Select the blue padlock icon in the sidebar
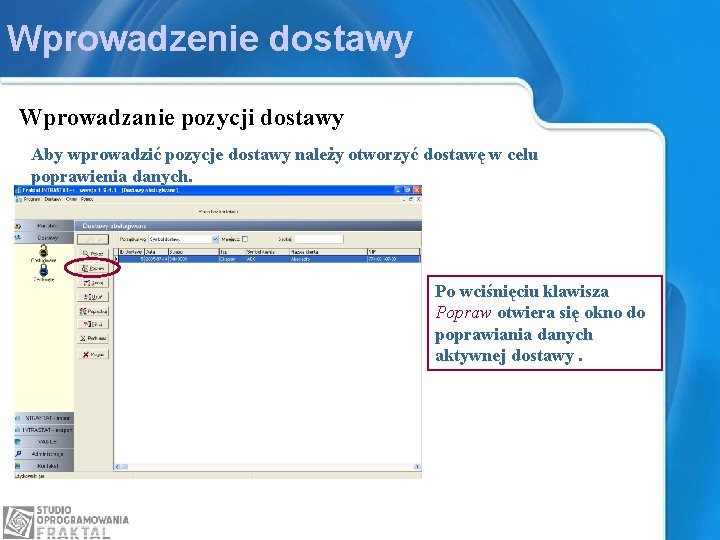The width and height of the screenshot is (720, 540). 44,270
